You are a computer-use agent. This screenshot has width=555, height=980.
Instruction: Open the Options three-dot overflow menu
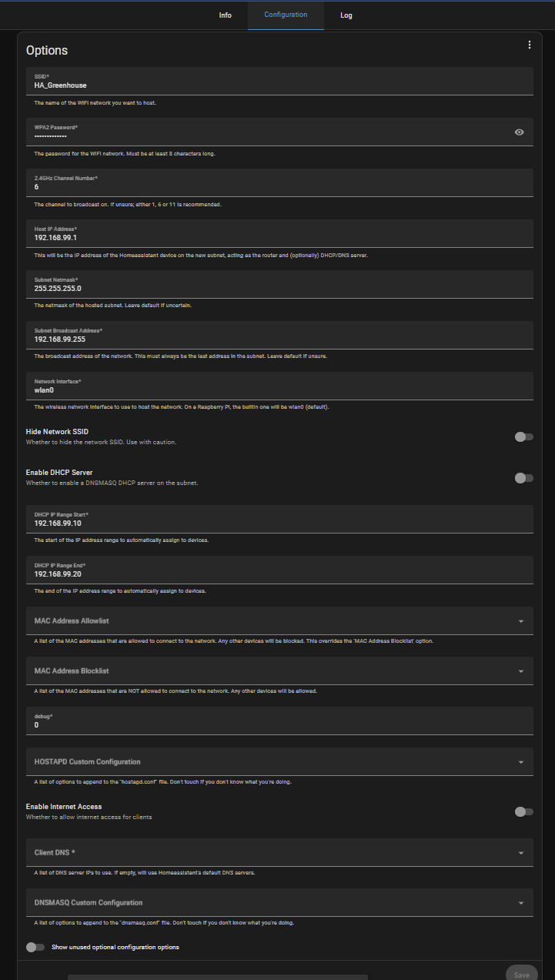pyautogui.click(x=530, y=45)
